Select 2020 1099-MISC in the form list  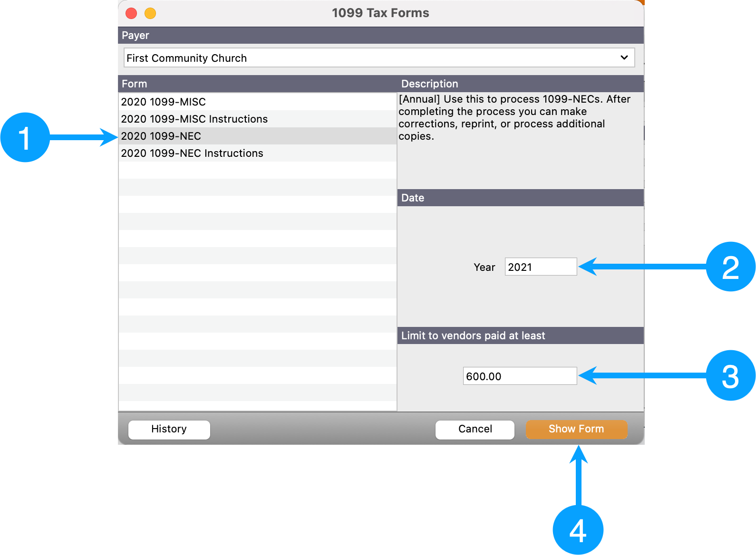(x=164, y=102)
